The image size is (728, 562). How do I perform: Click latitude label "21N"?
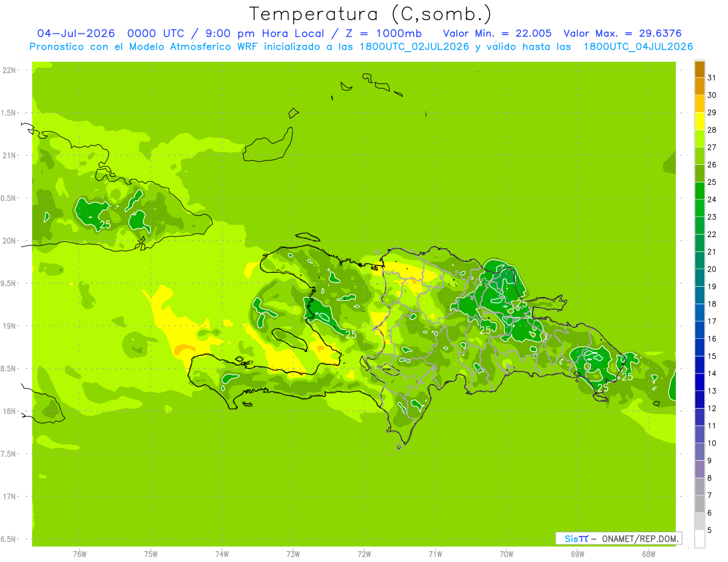[x=8, y=155]
